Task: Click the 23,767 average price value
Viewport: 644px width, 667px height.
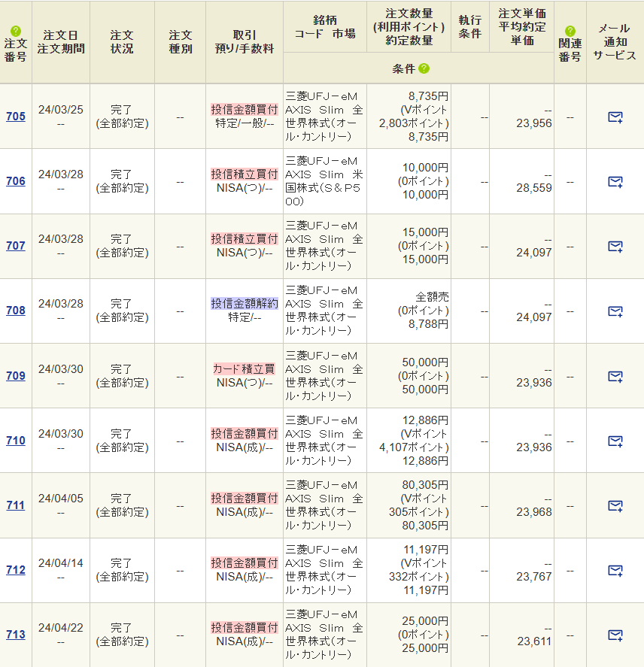Action: 533,577
